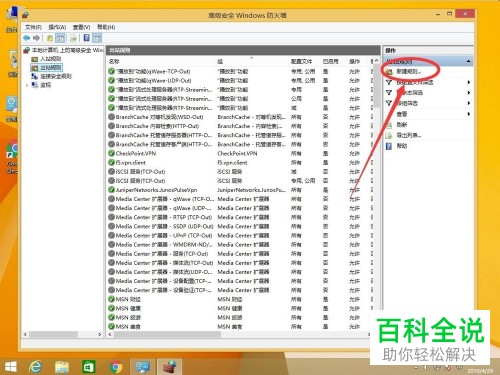Click the funnel icon beside 按组筛选
Viewport: 500px width, 375px height.
(x=389, y=103)
